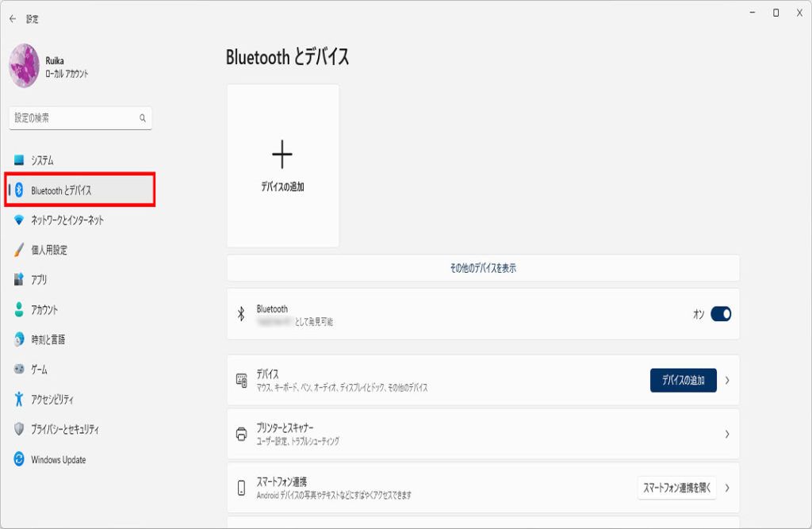Open プライバシーとセキュリティ settings page
This screenshot has height=529, width=812.
click(x=64, y=430)
